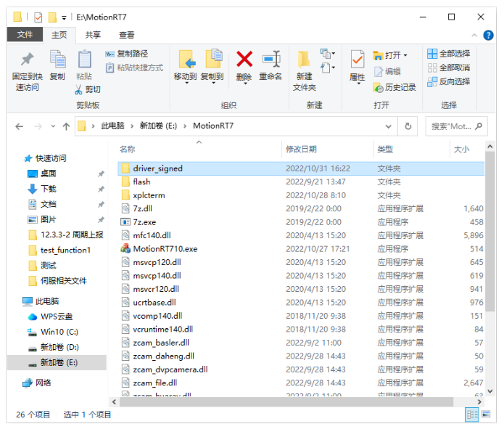Expand the Easy access dropdown
504x429 pixels.
pos(328,68)
